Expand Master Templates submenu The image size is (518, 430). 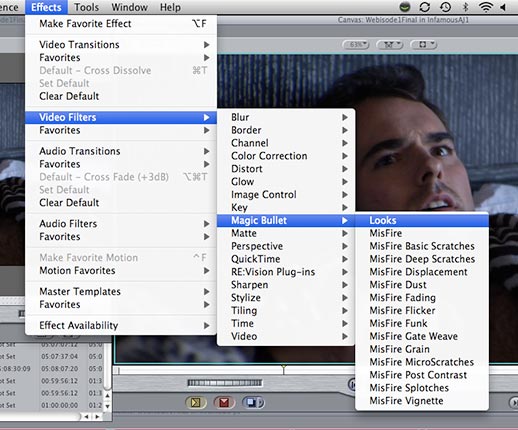point(121,292)
